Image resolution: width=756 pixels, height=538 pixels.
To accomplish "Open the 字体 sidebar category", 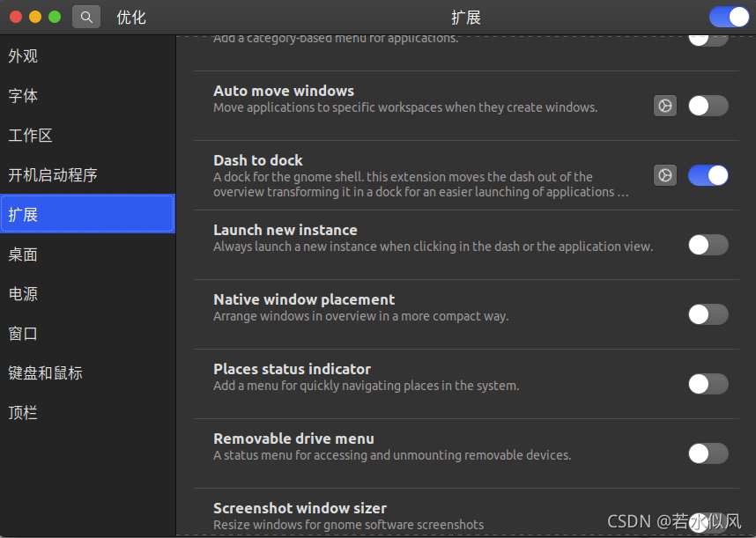I will coord(24,96).
